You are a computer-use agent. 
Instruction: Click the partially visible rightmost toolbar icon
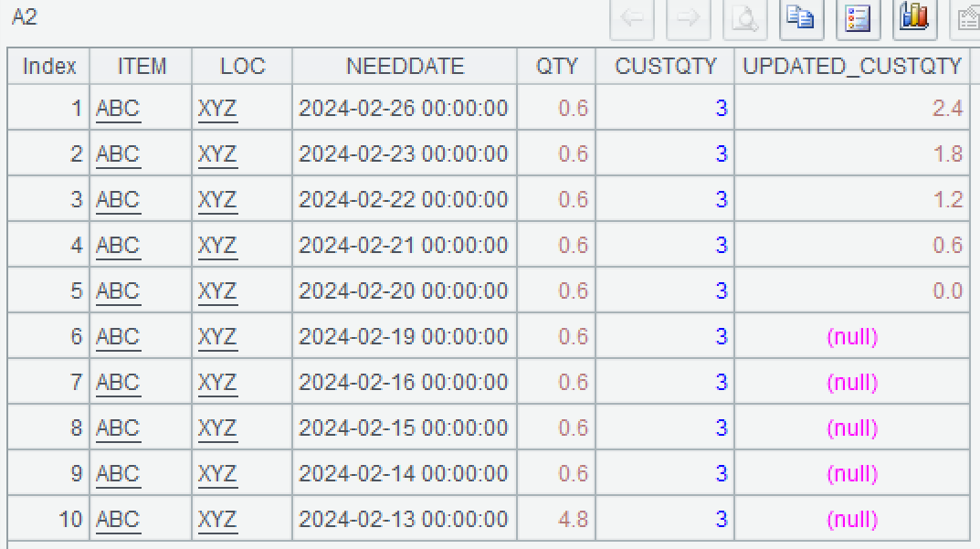[x=966, y=18]
